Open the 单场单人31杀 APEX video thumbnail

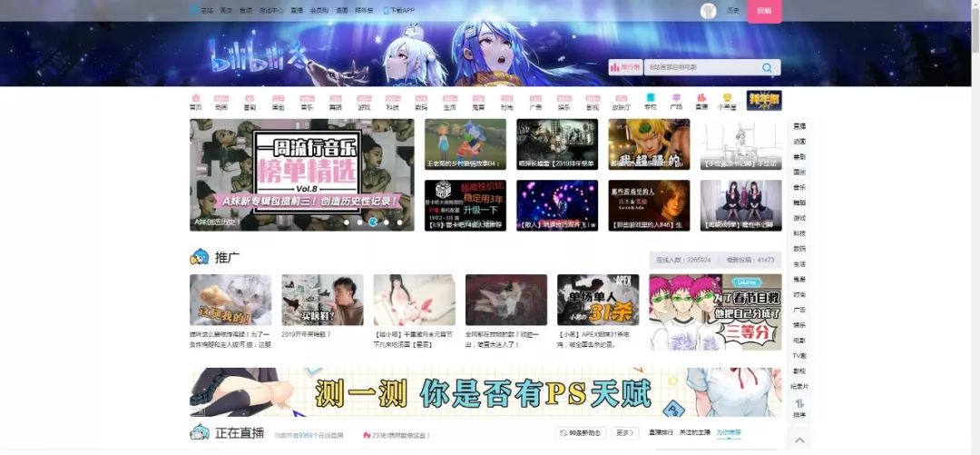pyautogui.click(x=598, y=300)
